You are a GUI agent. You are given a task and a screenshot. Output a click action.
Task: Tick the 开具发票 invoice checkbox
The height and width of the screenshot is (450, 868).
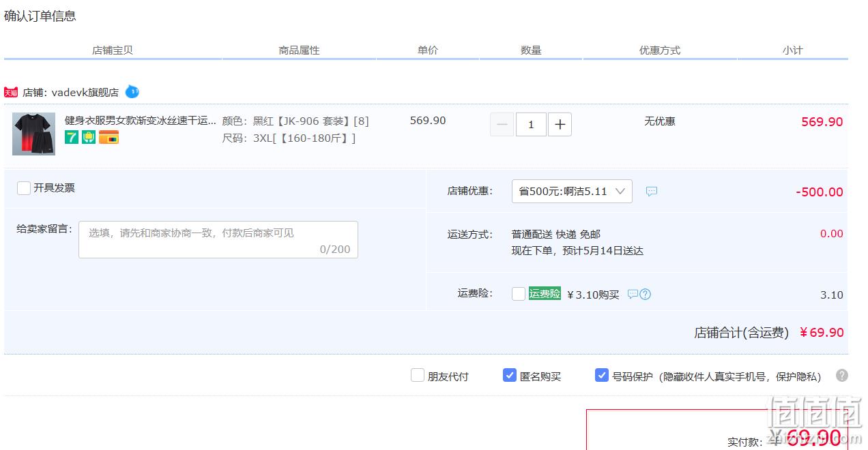point(24,188)
